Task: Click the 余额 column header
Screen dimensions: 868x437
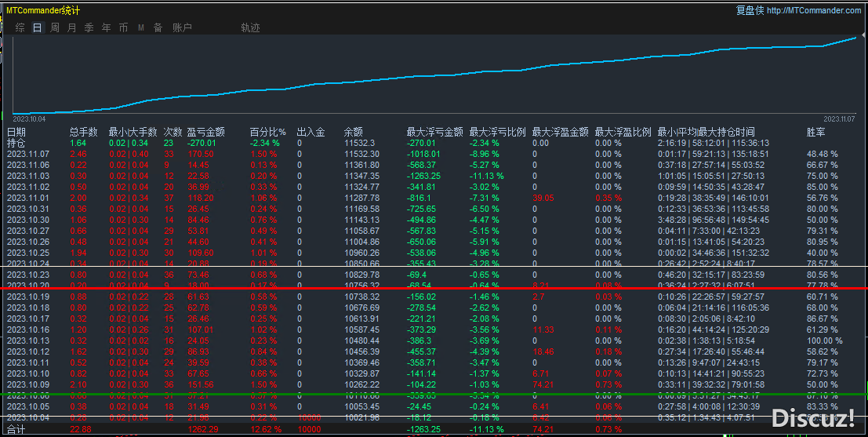Action: tap(354, 133)
